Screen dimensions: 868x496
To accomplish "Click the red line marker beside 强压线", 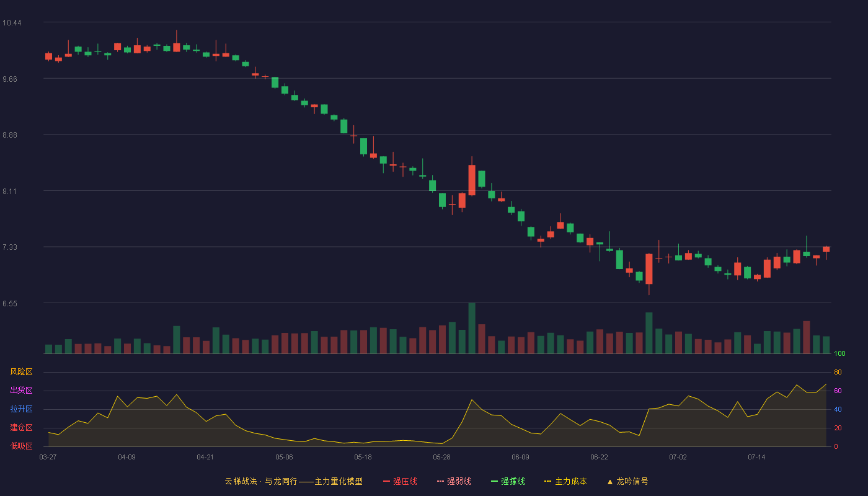I will tap(386, 481).
